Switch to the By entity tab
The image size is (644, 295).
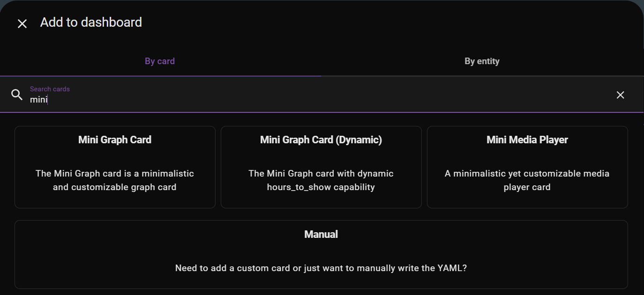tap(482, 61)
